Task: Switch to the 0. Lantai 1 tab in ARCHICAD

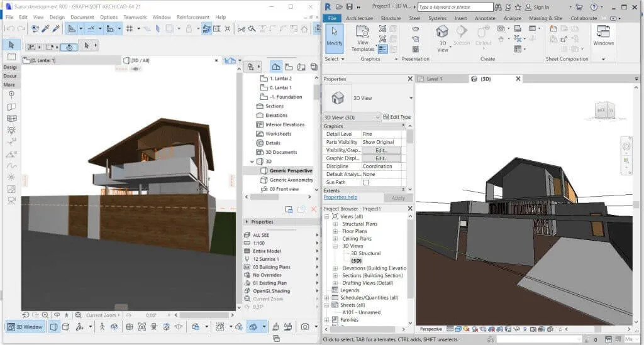Action: coord(71,60)
